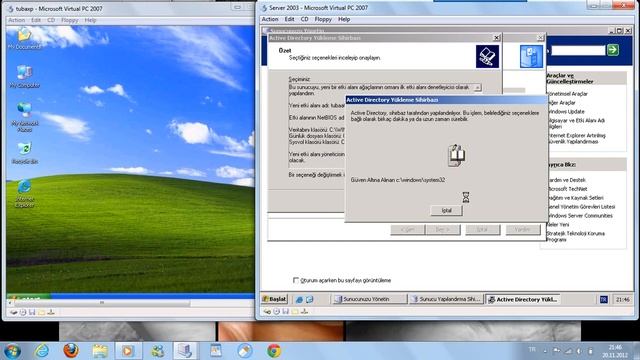Open Internet Explorer on Windows 7 taskbar
The height and width of the screenshot is (360, 640).
tap(42, 351)
